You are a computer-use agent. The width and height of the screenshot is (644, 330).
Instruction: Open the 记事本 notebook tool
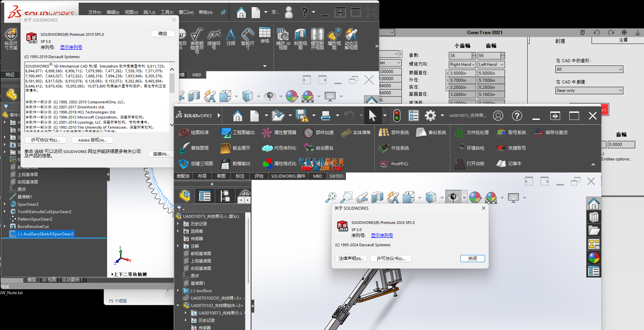[x=509, y=163]
